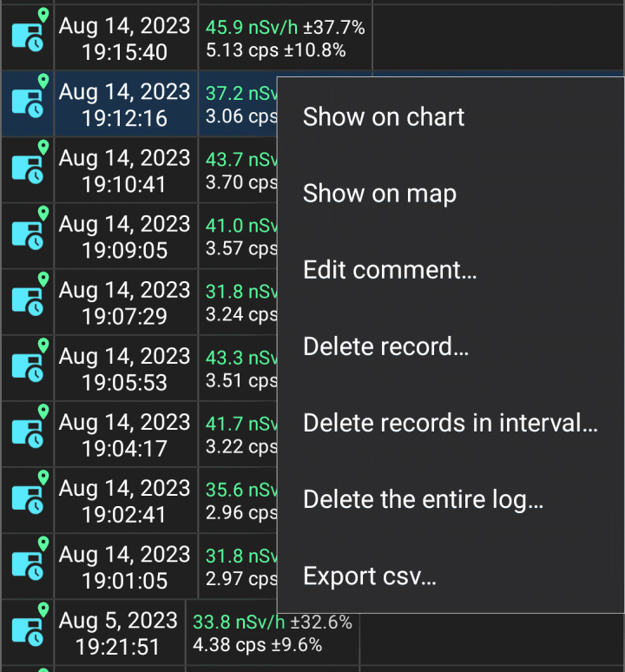Select the Aug 14, 2023 19:04:17 date cell
The image size is (625, 672).
coord(125,435)
